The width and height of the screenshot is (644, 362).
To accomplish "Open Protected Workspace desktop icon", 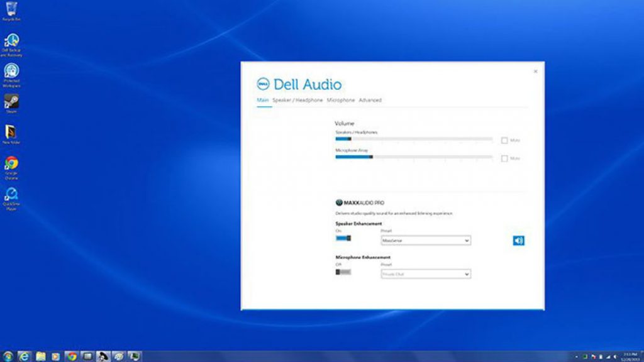I will tap(11, 75).
